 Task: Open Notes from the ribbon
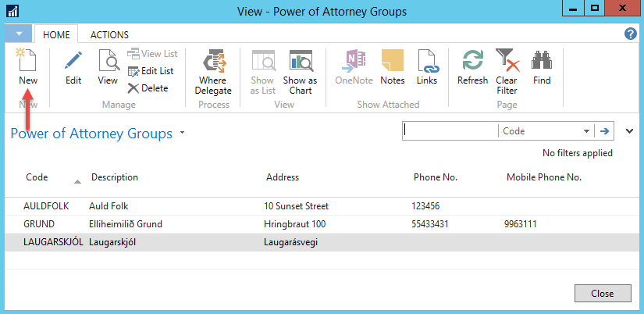click(392, 61)
